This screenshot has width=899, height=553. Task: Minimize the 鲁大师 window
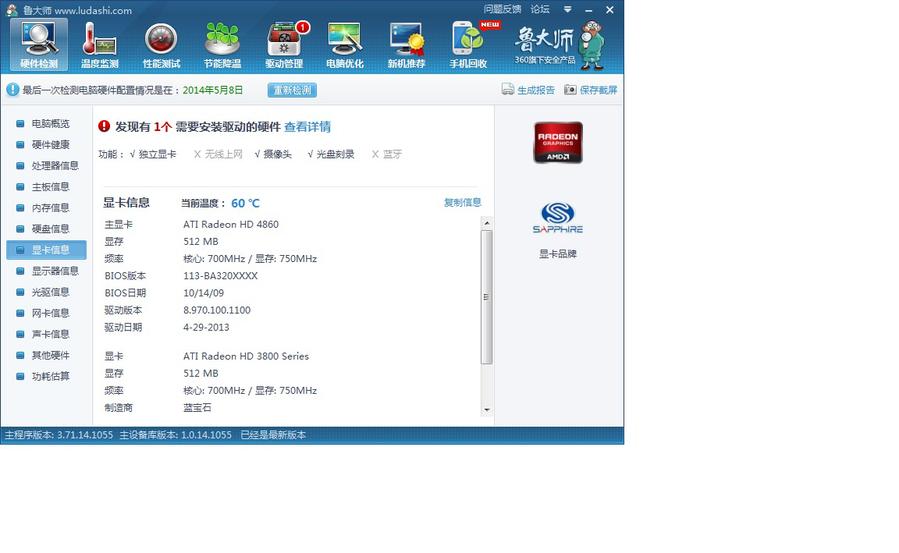pos(588,10)
